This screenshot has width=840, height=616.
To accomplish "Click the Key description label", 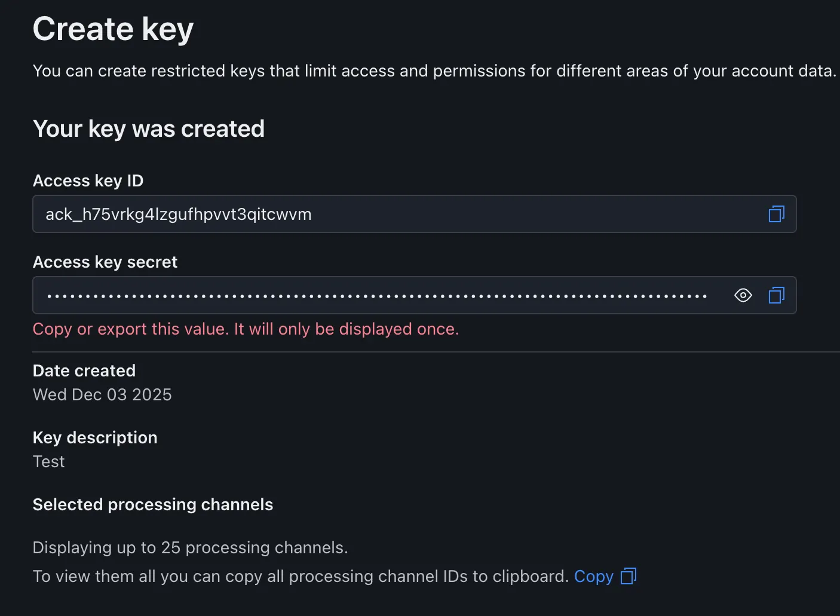I will (95, 437).
